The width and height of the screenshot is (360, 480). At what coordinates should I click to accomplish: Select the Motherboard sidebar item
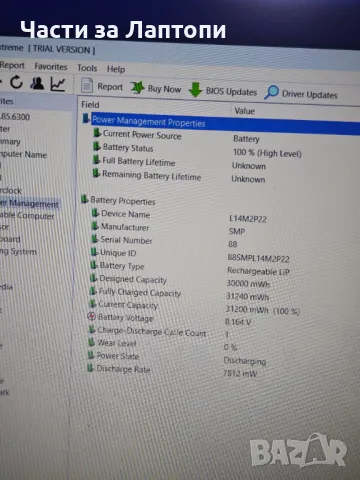(10, 239)
